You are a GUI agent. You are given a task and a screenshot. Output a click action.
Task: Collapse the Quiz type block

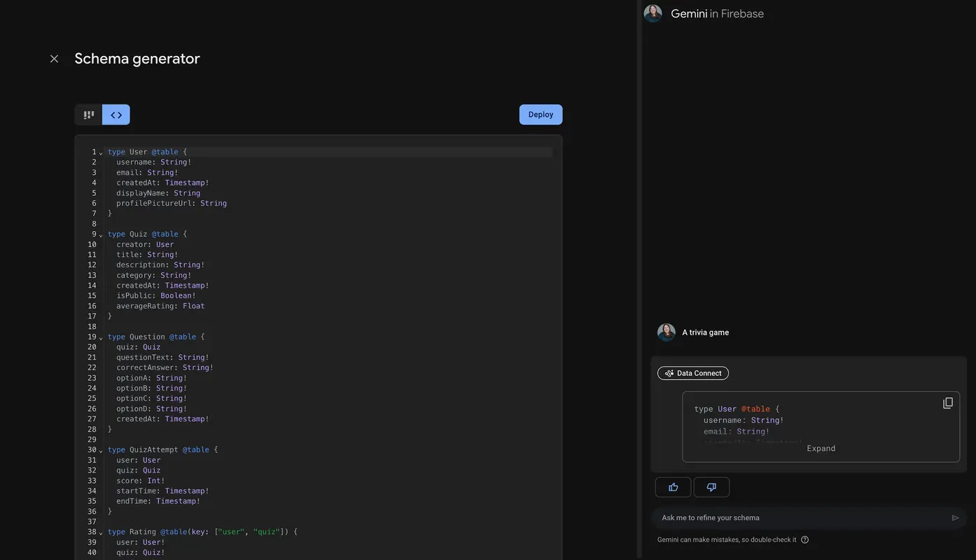(101, 235)
